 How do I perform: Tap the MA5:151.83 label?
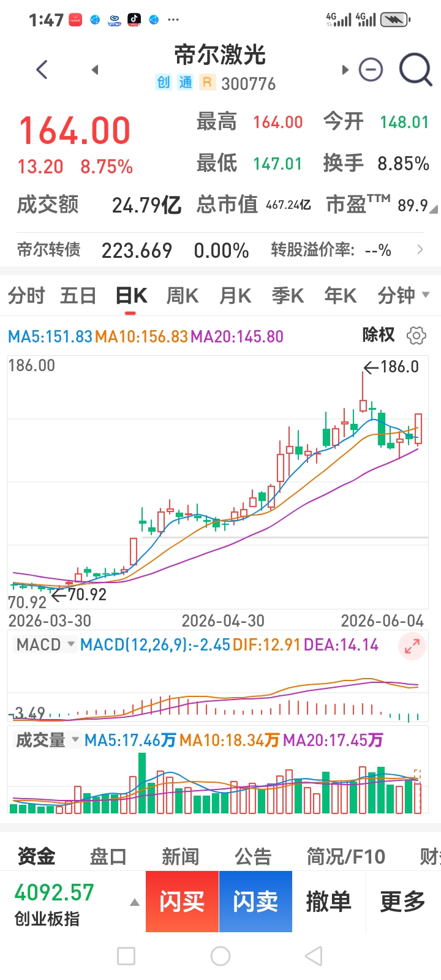tap(50, 336)
